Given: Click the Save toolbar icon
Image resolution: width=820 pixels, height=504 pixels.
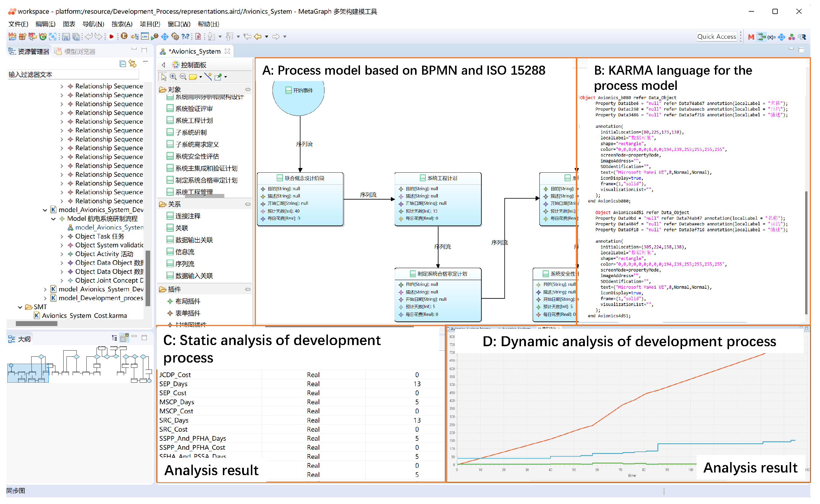Looking at the screenshot, I should click(66, 37).
